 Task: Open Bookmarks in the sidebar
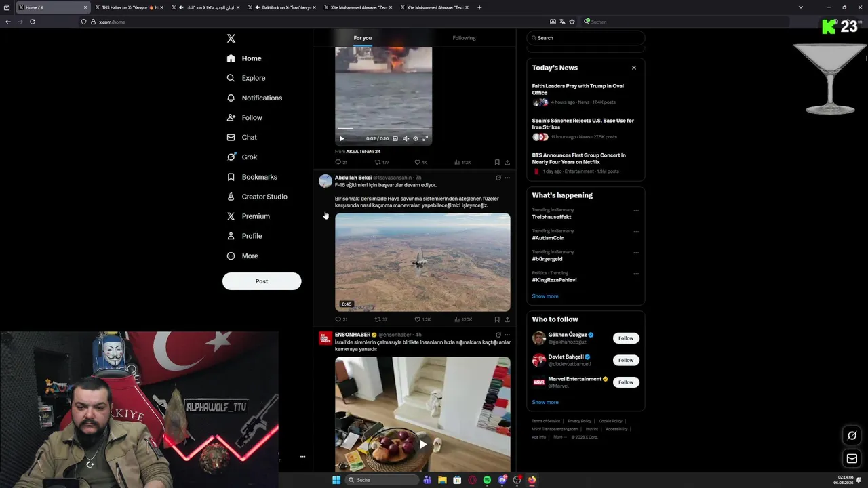(252, 177)
